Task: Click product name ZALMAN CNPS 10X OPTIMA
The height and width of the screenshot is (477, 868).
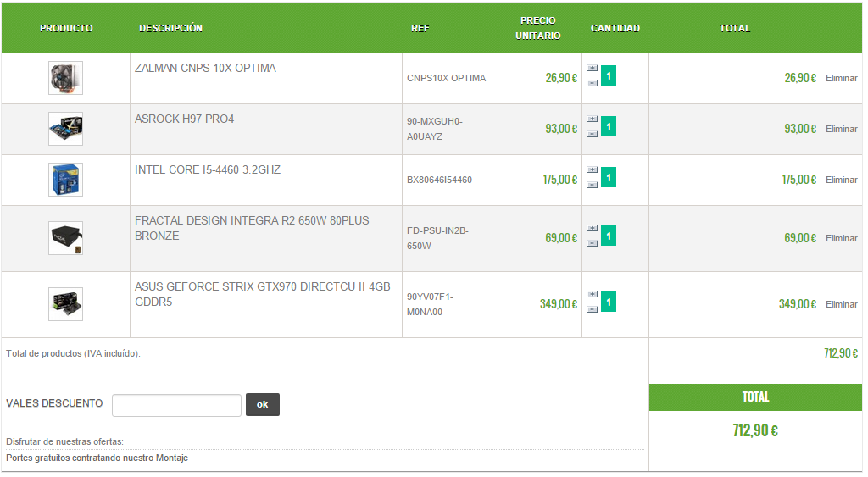Action: coord(205,68)
